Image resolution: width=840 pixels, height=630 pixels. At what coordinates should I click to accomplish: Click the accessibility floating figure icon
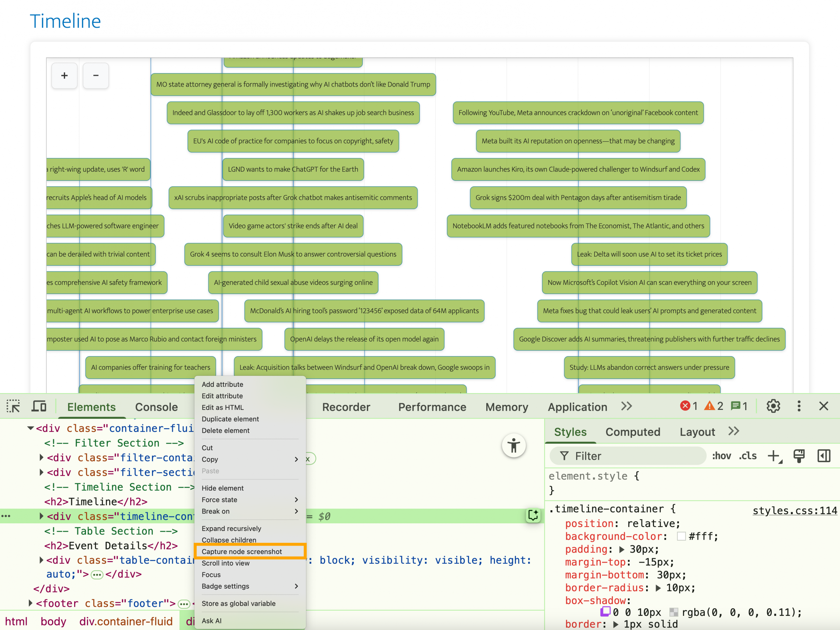[514, 446]
